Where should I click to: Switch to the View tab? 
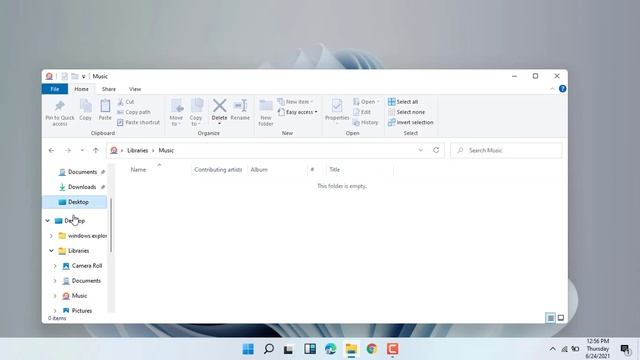point(135,89)
